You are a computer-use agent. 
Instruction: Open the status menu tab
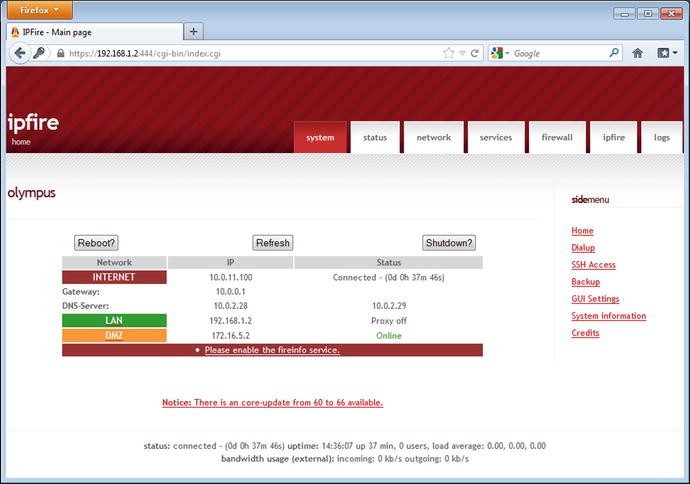pos(375,137)
